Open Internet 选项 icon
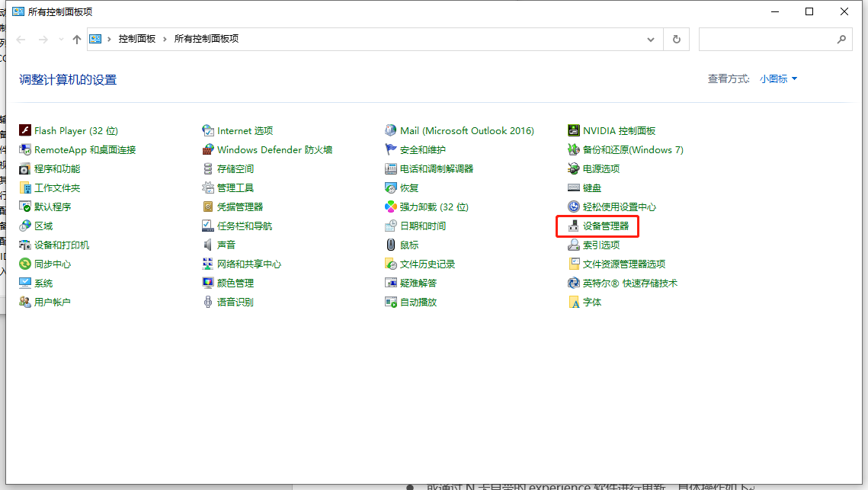This screenshot has height=490, width=868. point(207,130)
